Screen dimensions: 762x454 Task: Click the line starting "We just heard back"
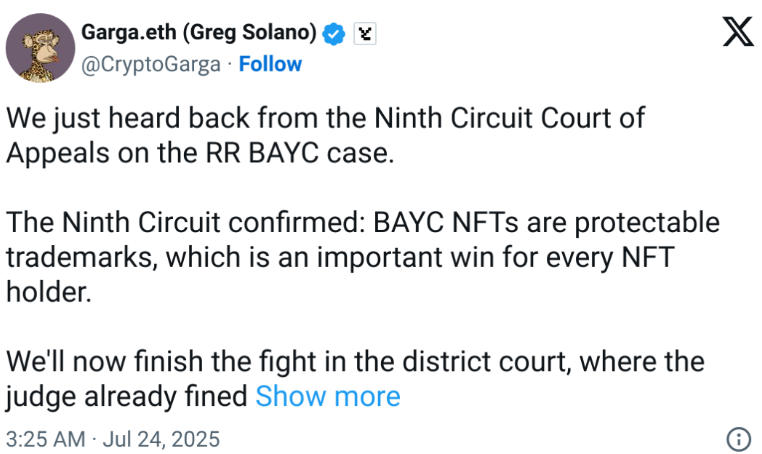pos(325,118)
